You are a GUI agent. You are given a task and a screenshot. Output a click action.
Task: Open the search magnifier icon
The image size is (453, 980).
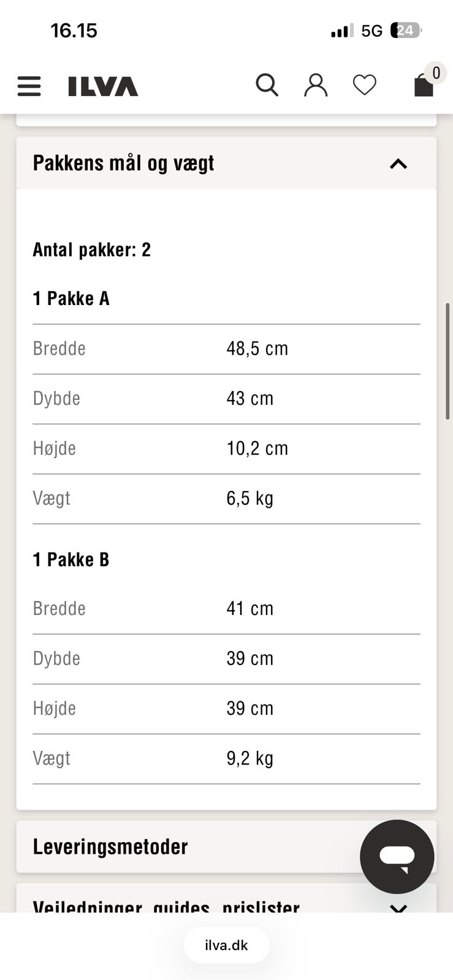(267, 85)
